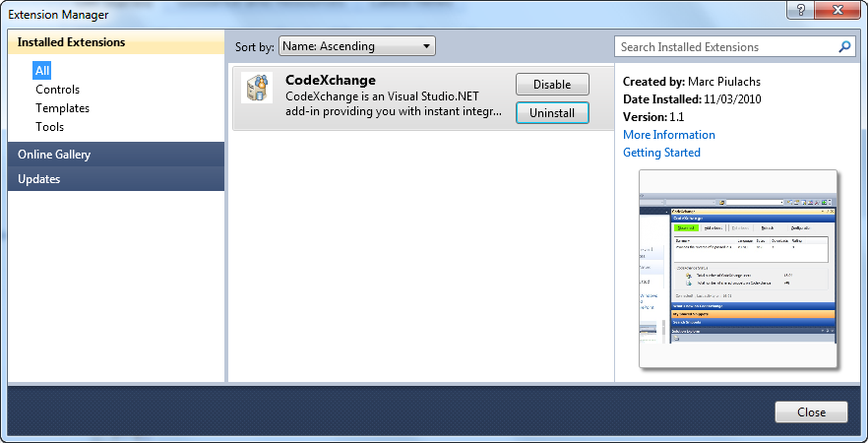Uninstall the CodeXchange extension

(x=552, y=113)
